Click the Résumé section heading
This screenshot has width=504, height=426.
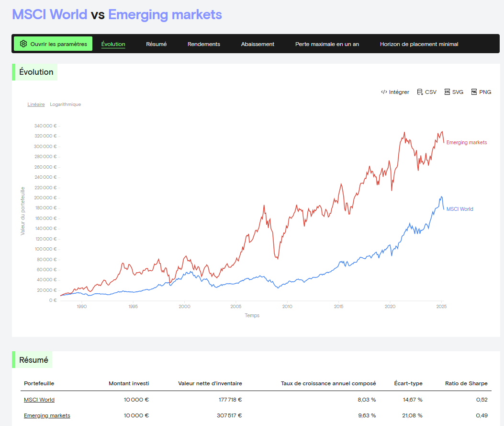tap(34, 360)
